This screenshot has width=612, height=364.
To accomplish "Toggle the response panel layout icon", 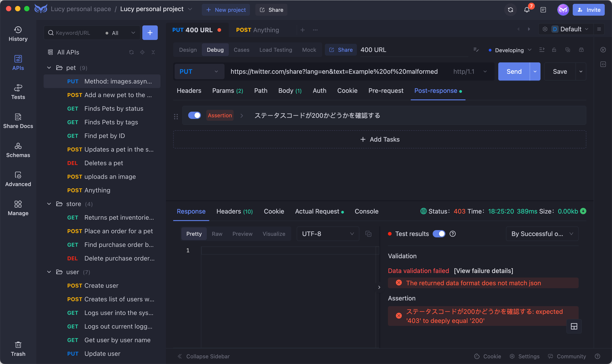I will [x=574, y=326].
